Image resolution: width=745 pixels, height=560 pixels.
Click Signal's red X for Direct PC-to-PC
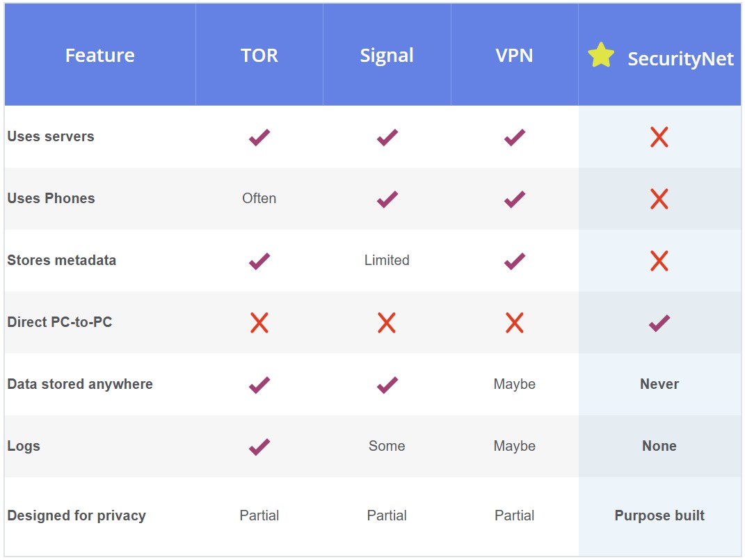pos(387,323)
